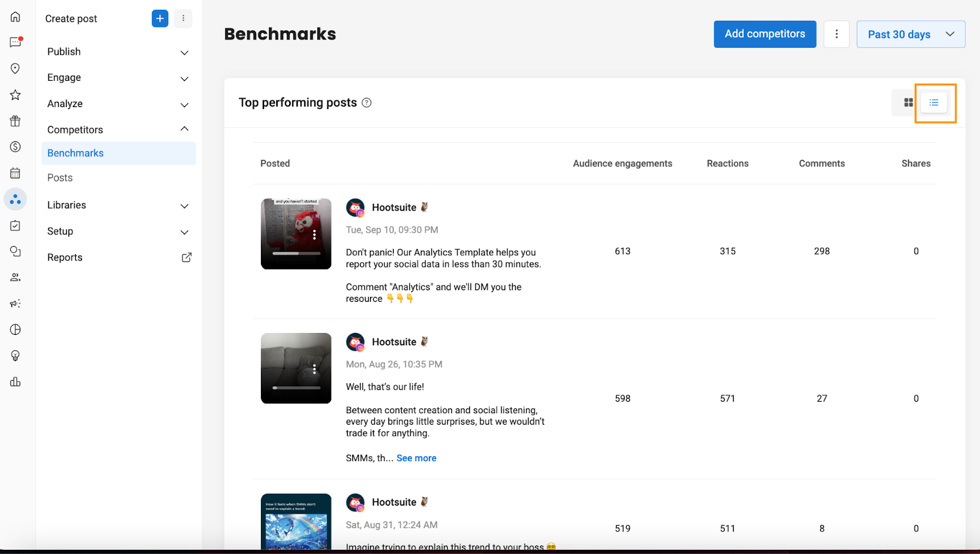Open the Aug 26 post thumbnail
980x554 pixels.
click(296, 369)
